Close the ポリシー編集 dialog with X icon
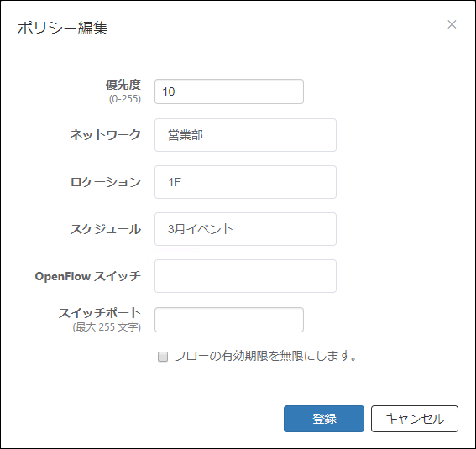The image size is (476, 449). 452,24
